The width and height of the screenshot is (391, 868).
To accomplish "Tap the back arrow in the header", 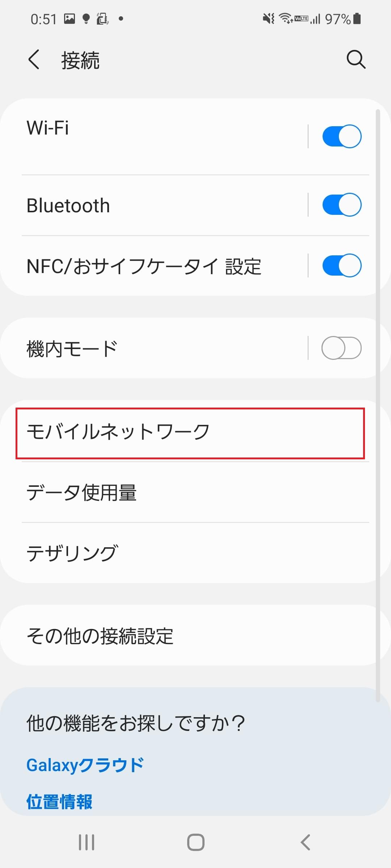I will tap(34, 59).
